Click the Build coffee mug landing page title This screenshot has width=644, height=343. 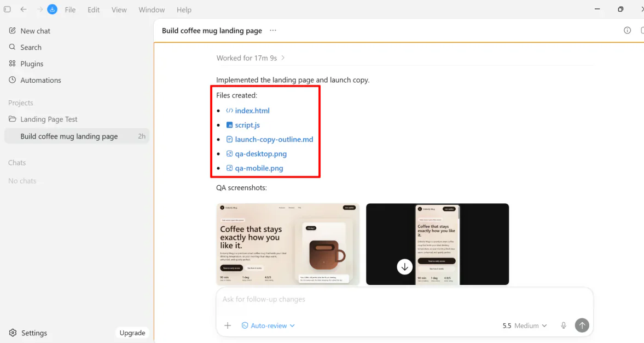tap(212, 31)
